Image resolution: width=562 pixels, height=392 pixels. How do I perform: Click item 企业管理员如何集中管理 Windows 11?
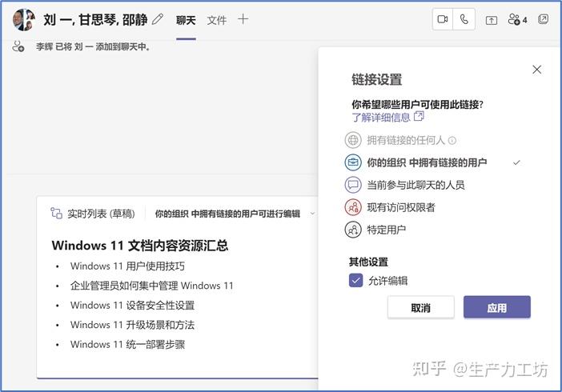151,286
